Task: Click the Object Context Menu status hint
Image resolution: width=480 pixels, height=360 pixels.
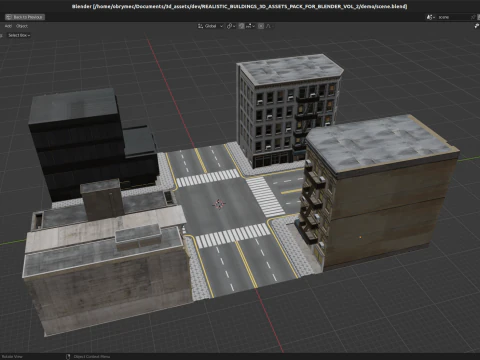Action: coord(92,357)
